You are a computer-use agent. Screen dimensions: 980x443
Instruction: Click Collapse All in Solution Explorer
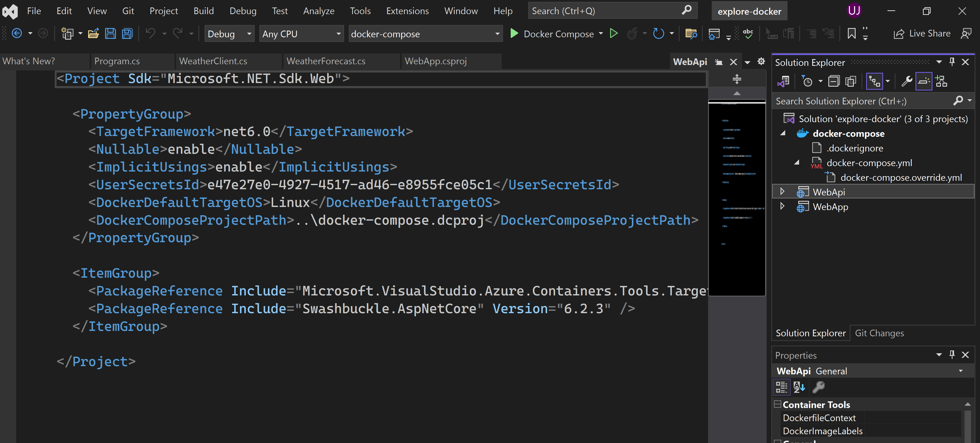point(834,82)
